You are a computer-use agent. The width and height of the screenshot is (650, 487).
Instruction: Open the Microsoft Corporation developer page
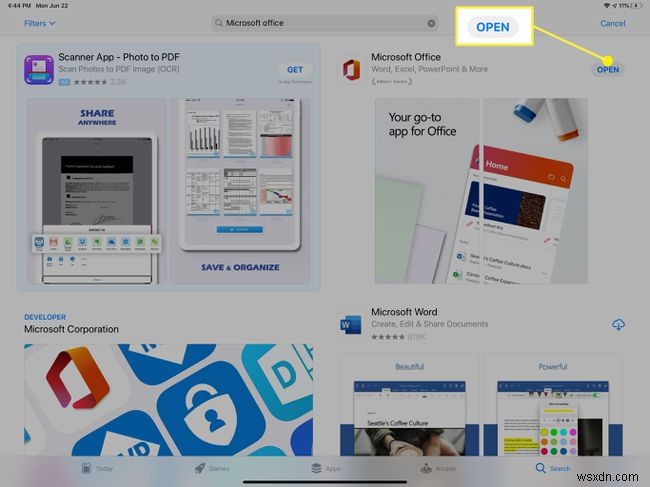[71, 329]
